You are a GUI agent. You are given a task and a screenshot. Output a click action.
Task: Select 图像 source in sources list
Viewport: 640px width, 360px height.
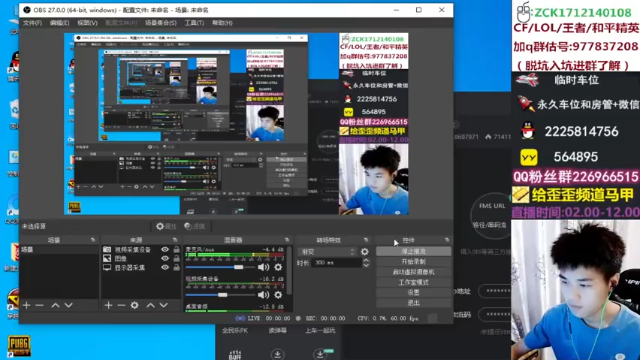pyautogui.click(x=121, y=258)
